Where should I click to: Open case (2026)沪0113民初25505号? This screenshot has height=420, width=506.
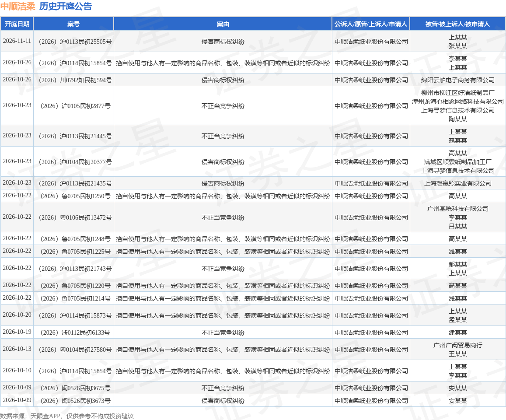coord(75,42)
